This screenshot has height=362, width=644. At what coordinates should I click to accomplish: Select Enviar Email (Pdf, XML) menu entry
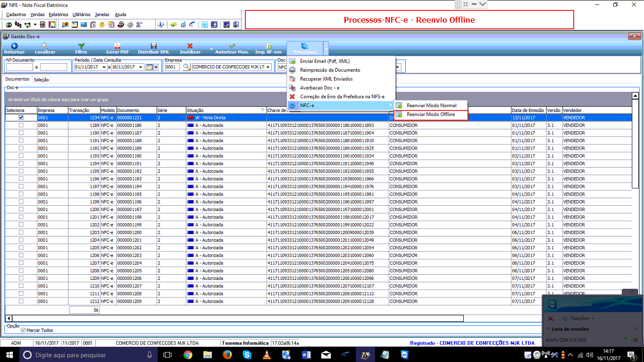[341, 61]
